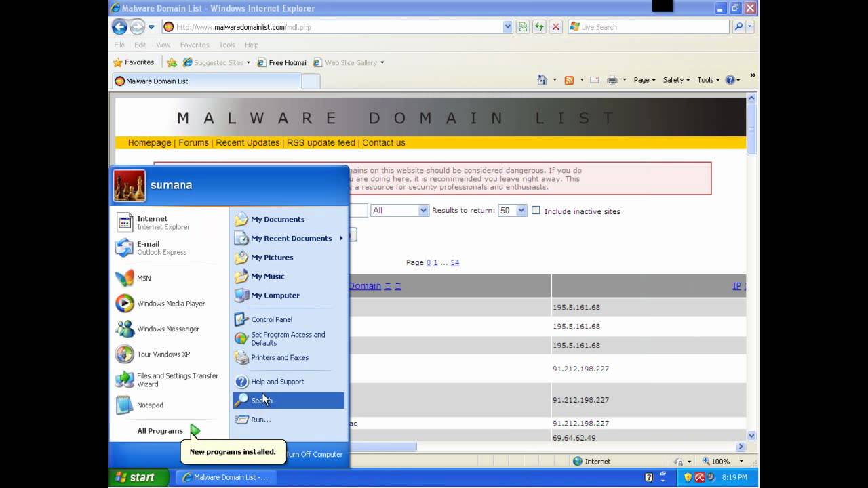868x488 pixels.
Task: Open the Favorites menu in menu bar
Action: [195, 45]
